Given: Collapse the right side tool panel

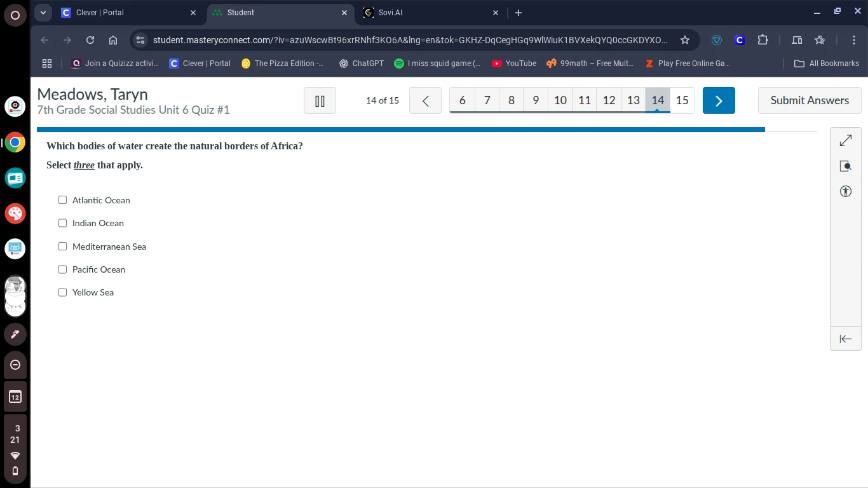Looking at the screenshot, I should [845, 339].
